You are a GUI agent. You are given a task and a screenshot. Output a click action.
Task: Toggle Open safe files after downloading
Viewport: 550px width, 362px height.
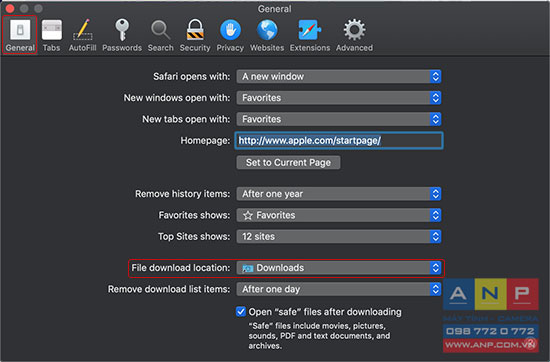pos(241,311)
